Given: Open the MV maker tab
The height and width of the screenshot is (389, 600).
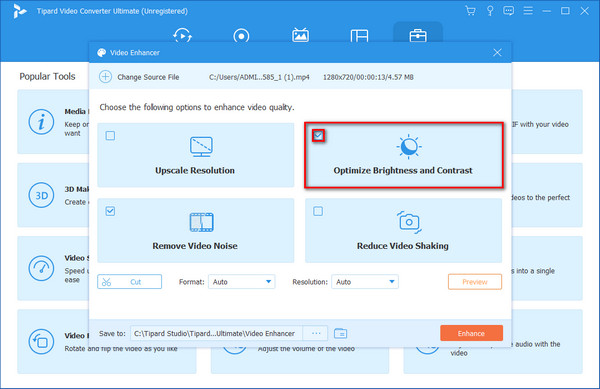Looking at the screenshot, I should [300, 35].
